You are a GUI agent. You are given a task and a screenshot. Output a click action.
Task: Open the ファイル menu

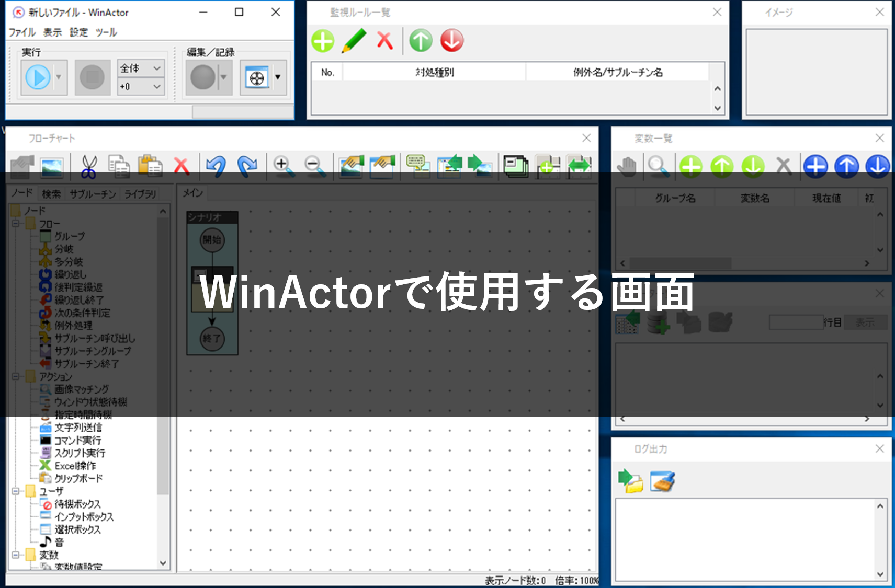click(x=22, y=32)
